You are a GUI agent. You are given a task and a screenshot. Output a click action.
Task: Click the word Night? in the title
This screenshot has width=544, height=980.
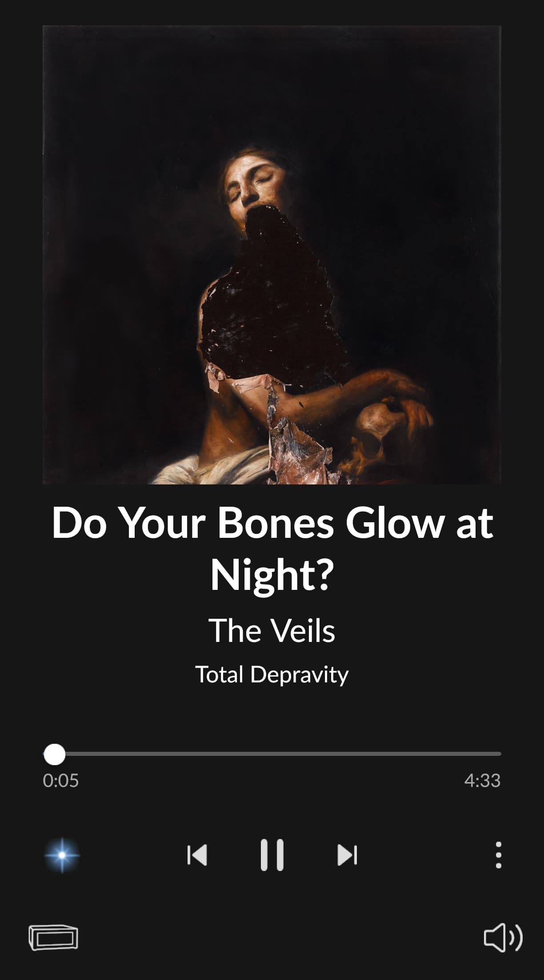(272, 575)
